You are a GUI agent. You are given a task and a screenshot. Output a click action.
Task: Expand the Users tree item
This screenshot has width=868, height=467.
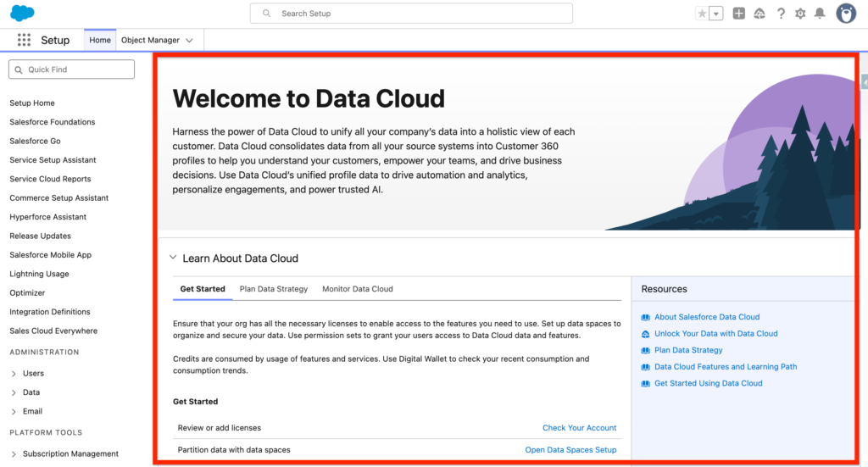pyautogui.click(x=14, y=373)
